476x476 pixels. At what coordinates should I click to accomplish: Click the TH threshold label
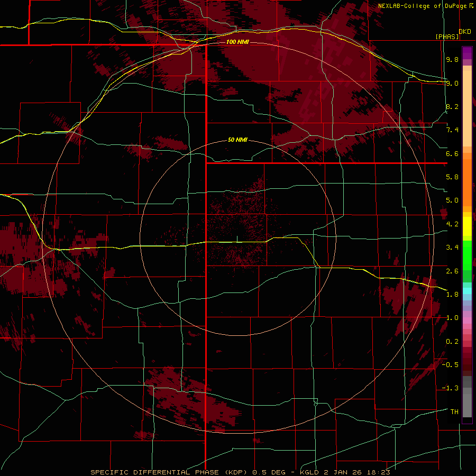454,412
